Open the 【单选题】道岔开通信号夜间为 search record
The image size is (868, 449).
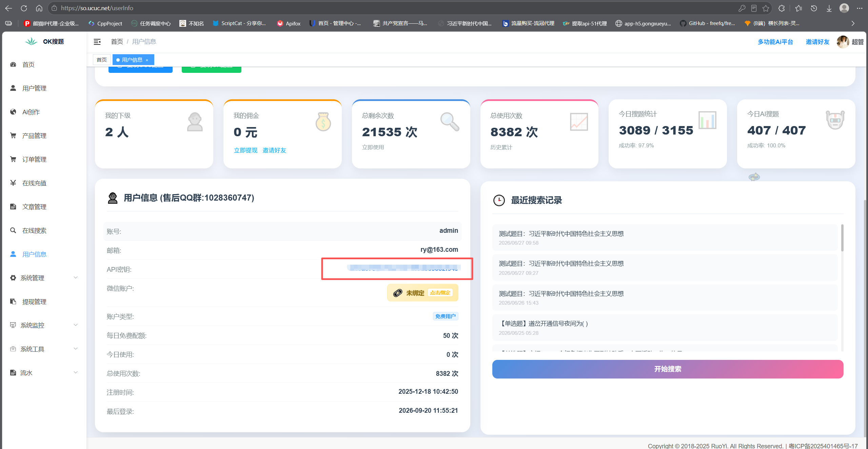(x=665, y=327)
